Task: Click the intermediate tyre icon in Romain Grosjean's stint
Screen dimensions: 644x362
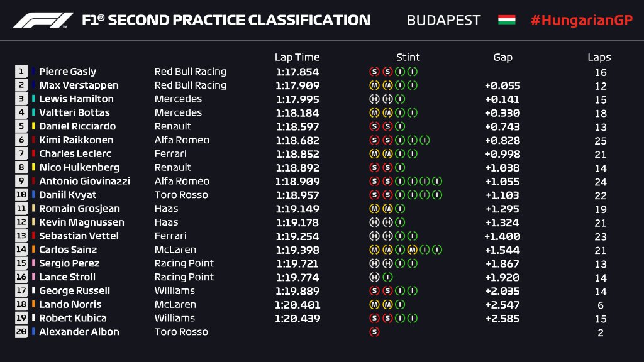Action: pos(401,209)
